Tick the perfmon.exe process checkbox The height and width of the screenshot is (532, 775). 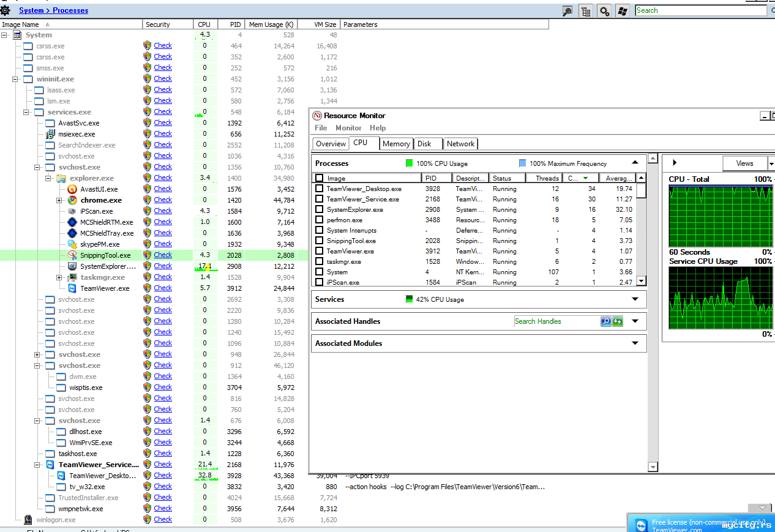click(319, 220)
